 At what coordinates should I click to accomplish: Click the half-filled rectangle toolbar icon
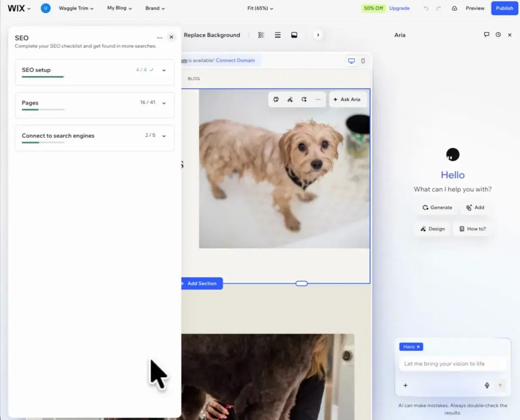click(294, 35)
